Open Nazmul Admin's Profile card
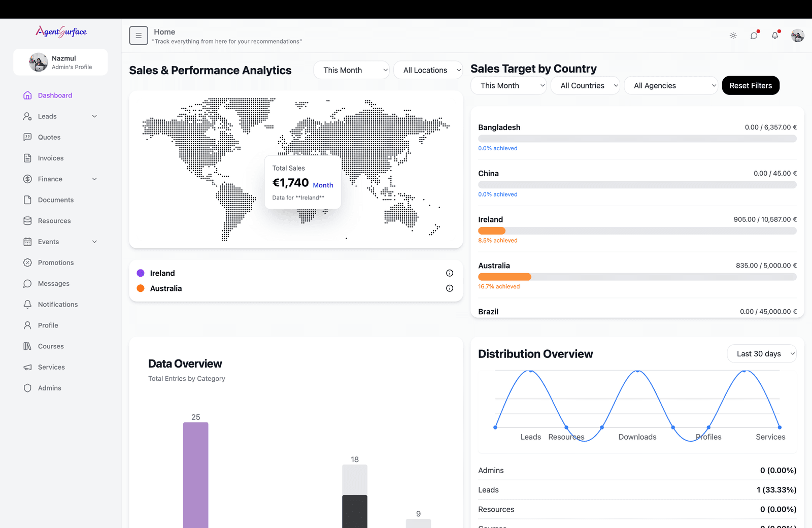The height and width of the screenshot is (528, 812). pyautogui.click(x=60, y=62)
